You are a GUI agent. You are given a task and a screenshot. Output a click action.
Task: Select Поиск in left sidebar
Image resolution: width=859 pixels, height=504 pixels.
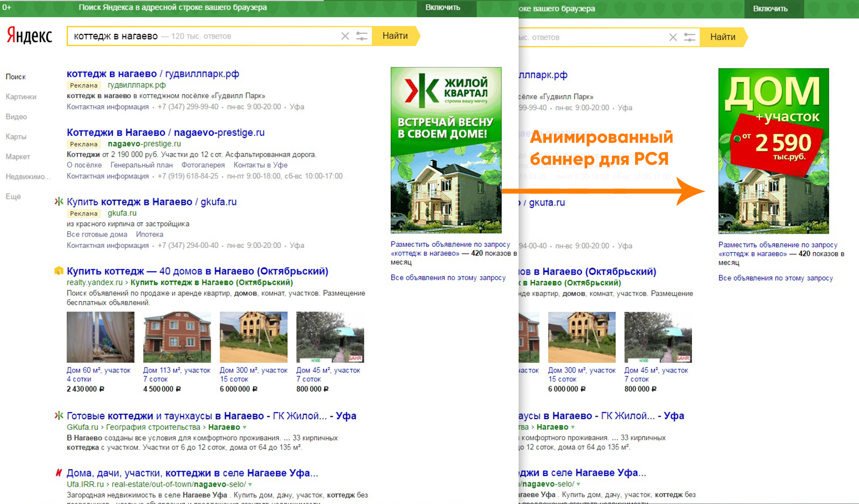tap(16, 77)
